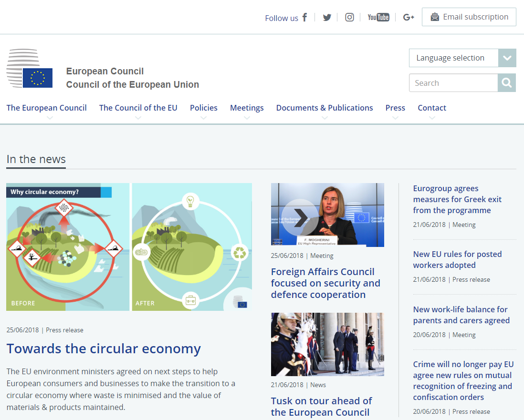The height and width of the screenshot is (420, 524).
Task: Open Towards the circular economy headline
Action: pyautogui.click(x=104, y=348)
